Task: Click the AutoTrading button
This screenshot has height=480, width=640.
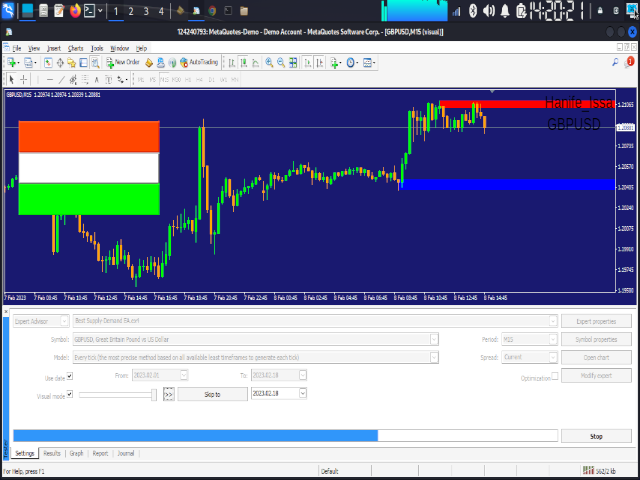Action: 199,62
